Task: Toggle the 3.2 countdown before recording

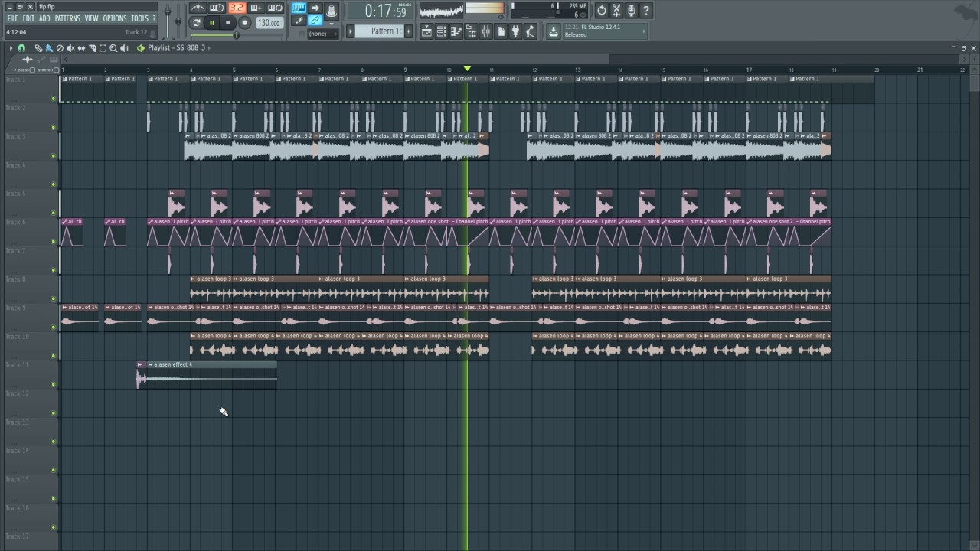Action: tap(237, 8)
